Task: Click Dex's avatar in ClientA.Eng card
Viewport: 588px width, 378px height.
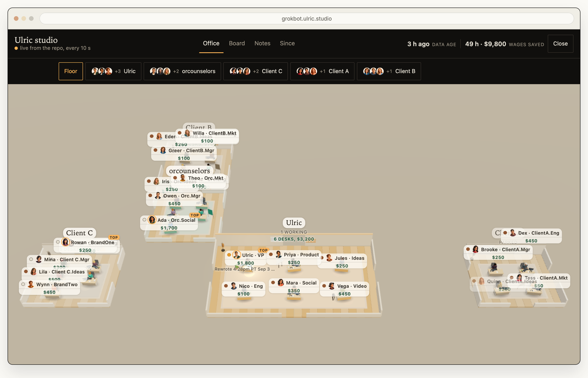Action: coord(513,233)
